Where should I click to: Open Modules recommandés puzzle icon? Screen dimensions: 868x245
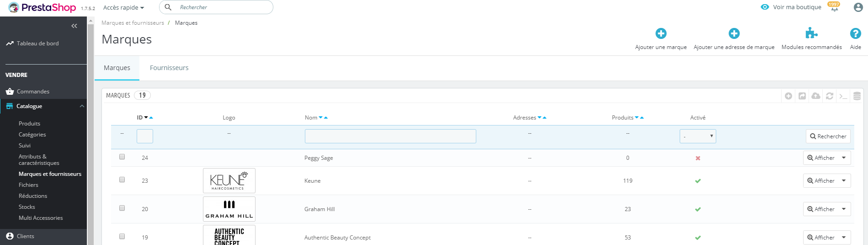[811, 33]
